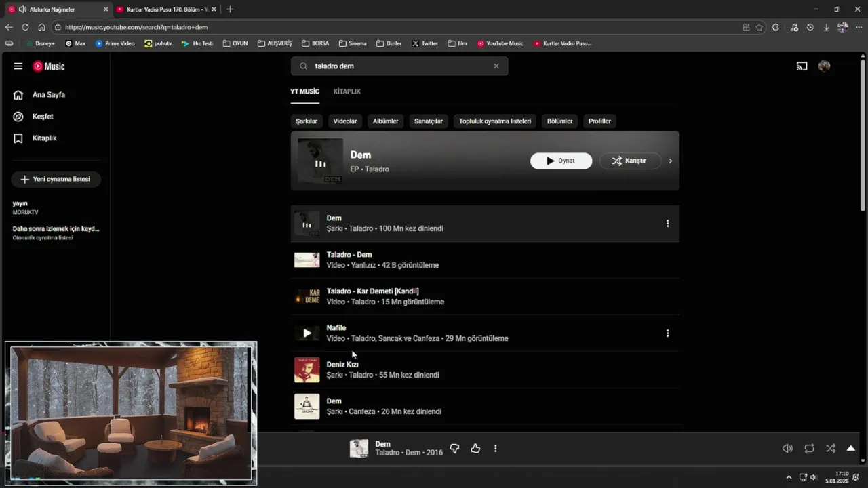Screen dimensions: 868x488
Task: Click the YouTube Music logo
Action: click(x=49, y=66)
